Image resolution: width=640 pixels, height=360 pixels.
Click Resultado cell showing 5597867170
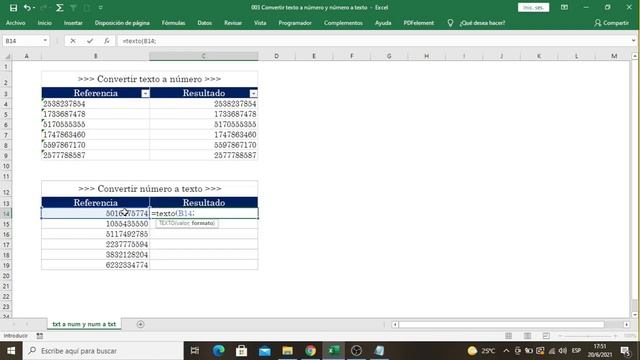click(x=204, y=145)
